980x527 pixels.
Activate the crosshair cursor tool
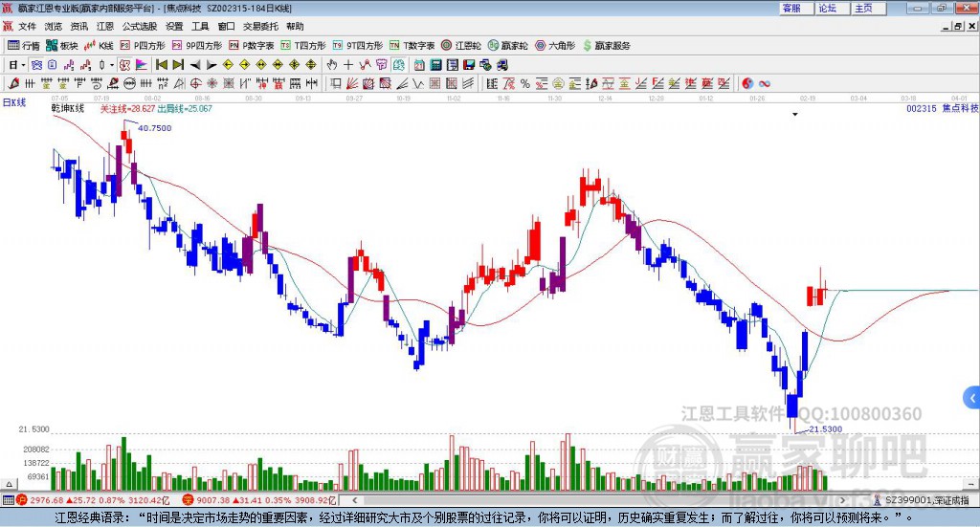[x=348, y=65]
